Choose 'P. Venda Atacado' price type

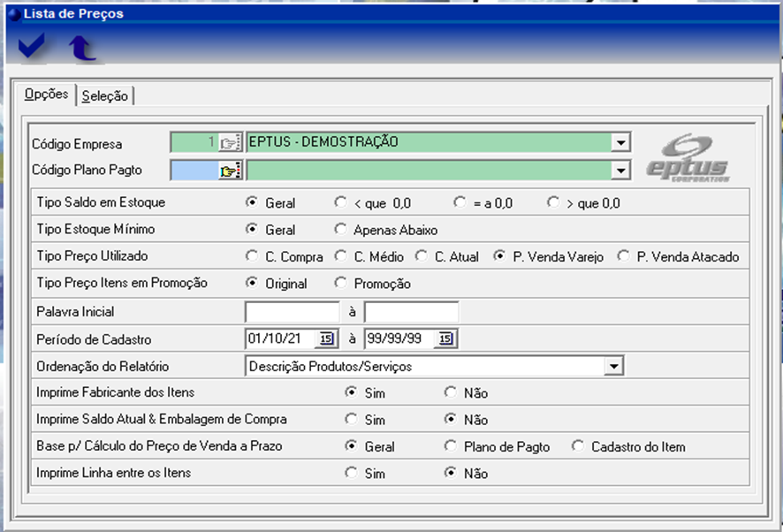pos(624,257)
